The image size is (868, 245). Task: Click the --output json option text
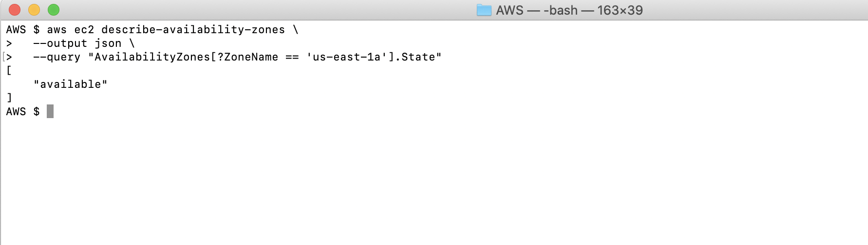click(77, 43)
